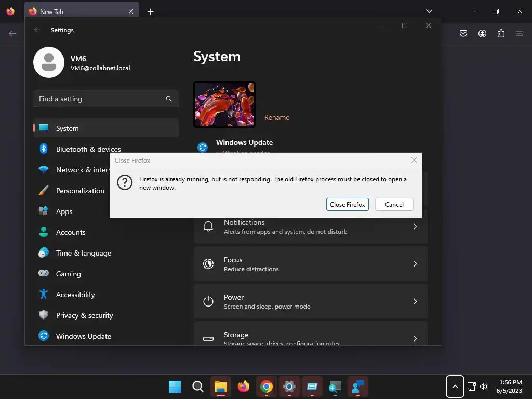The height and width of the screenshot is (399, 532).
Task: Close the New Tab tab
Action: tap(131, 11)
